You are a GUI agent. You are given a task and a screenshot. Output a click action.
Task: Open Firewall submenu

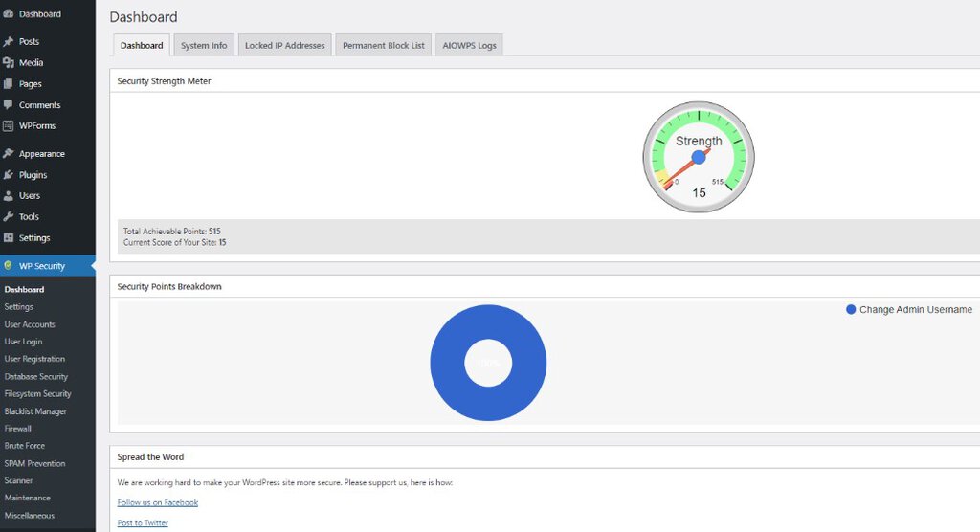coord(17,429)
